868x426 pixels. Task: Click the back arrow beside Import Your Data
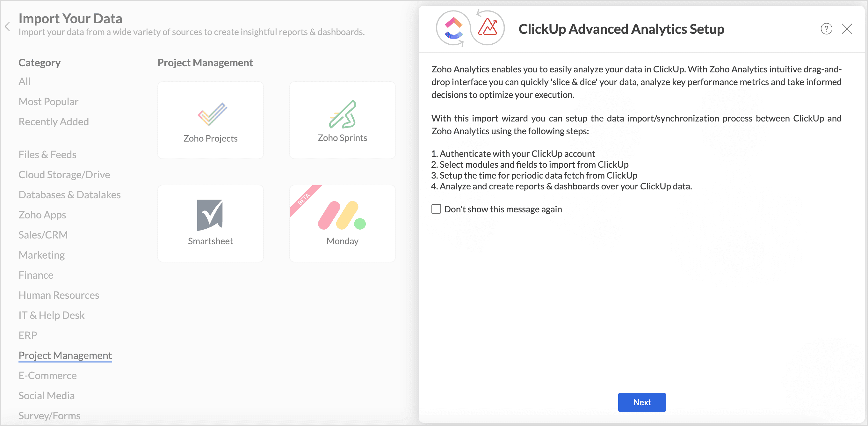pyautogui.click(x=8, y=26)
